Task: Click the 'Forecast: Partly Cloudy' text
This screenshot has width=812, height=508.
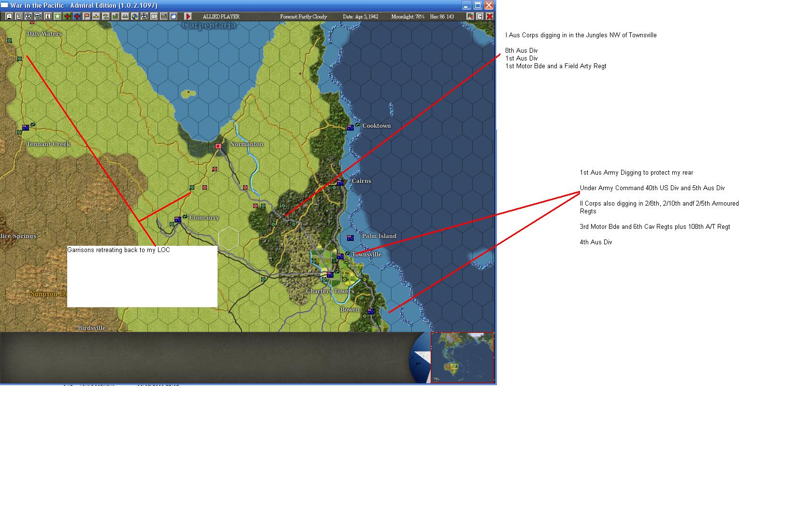Action: 304,16
